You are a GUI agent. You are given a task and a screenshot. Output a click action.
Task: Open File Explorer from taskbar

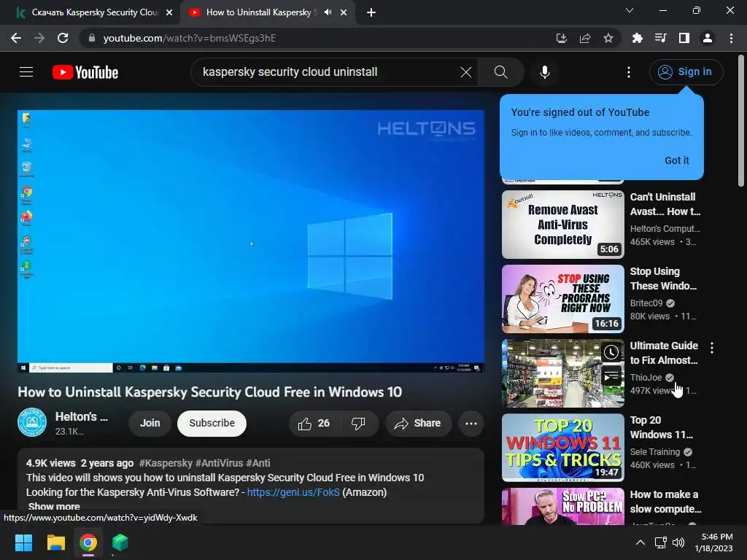[x=55, y=542]
